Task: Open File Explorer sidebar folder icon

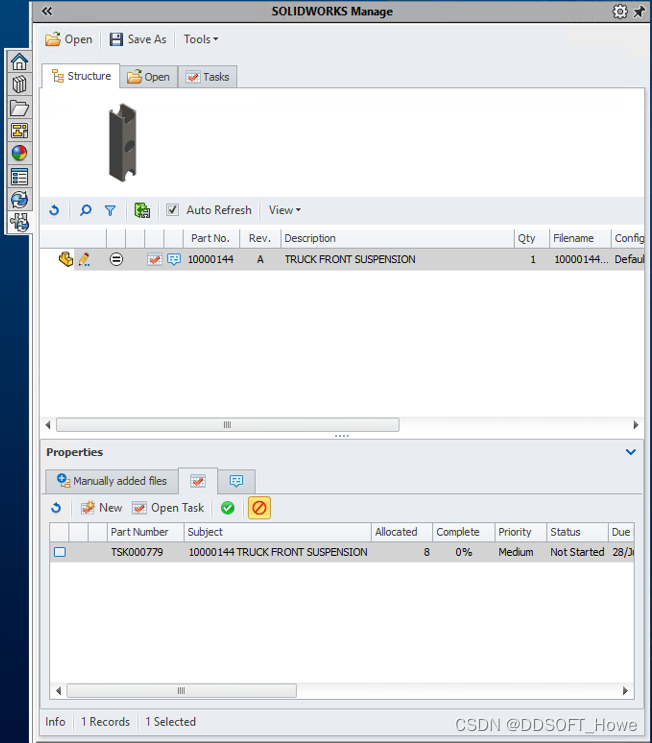Action: tap(19, 108)
